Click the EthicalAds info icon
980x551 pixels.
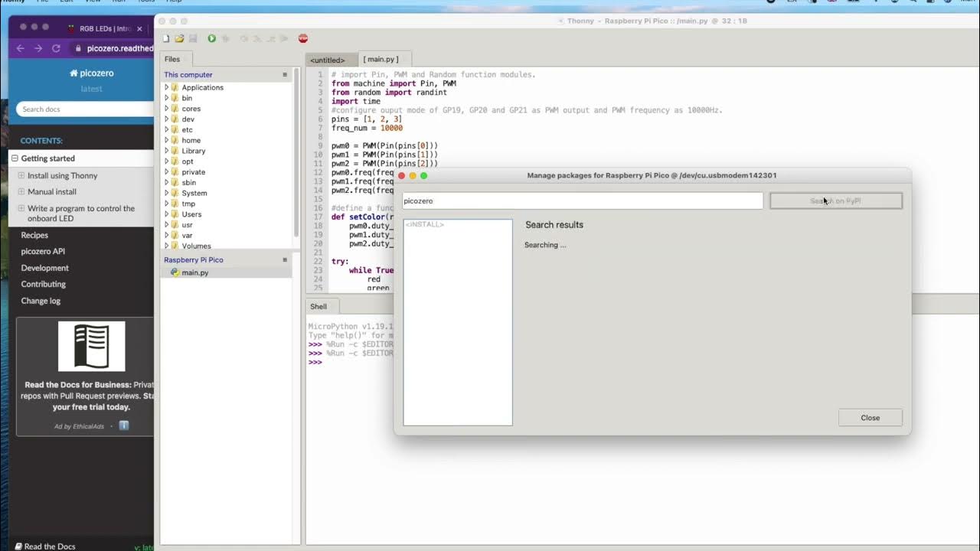click(x=124, y=425)
